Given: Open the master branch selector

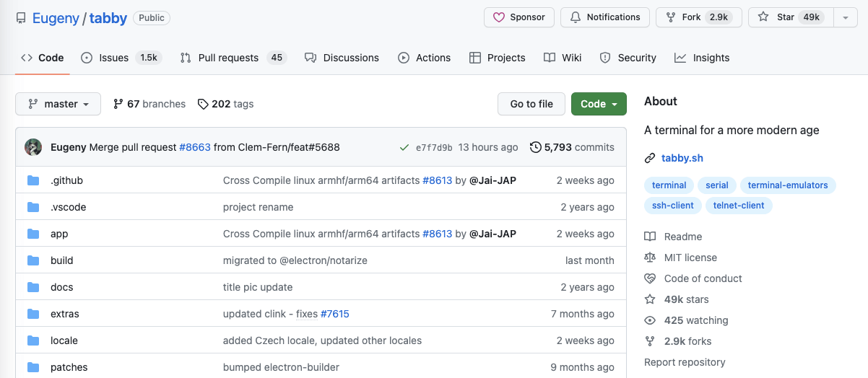Looking at the screenshot, I should [58, 104].
